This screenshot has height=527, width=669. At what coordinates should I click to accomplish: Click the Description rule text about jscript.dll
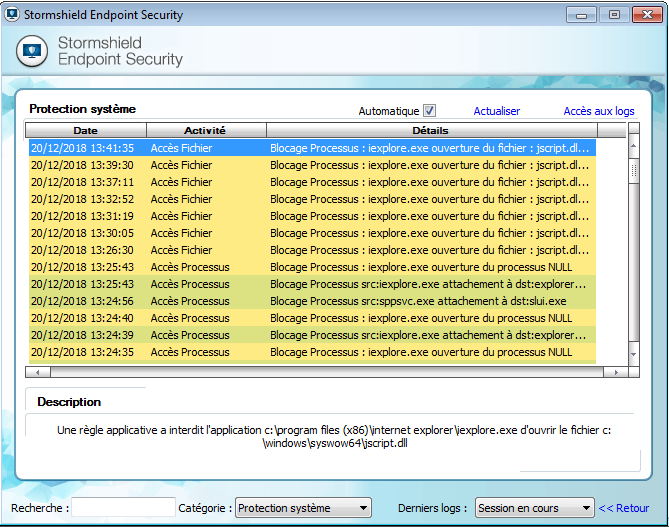pos(334,437)
